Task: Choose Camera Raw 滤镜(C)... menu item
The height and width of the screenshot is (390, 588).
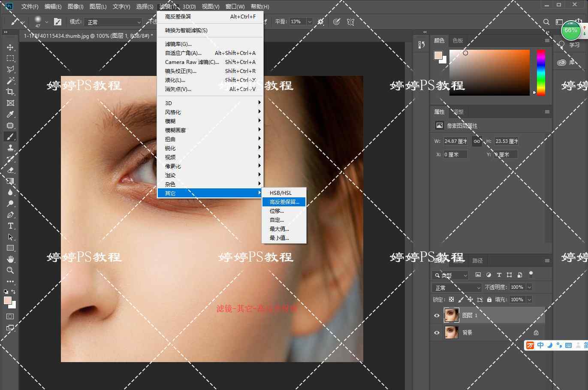Action: [x=210, y=62]
